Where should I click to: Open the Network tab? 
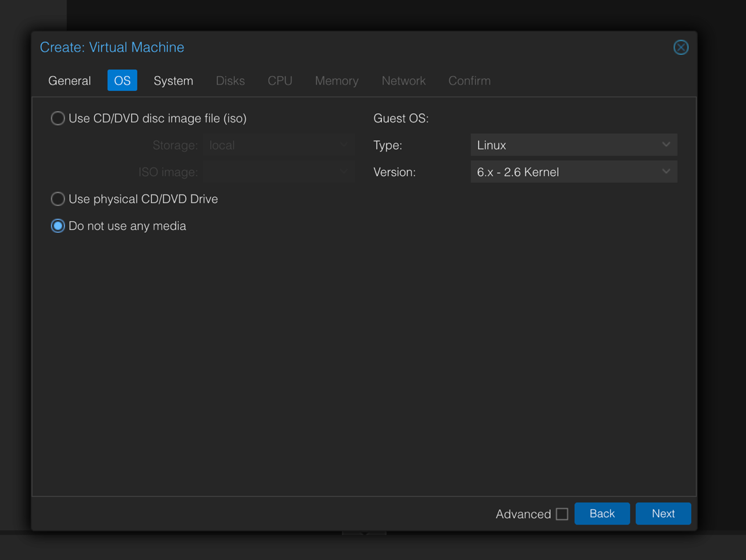pos(403,81)
